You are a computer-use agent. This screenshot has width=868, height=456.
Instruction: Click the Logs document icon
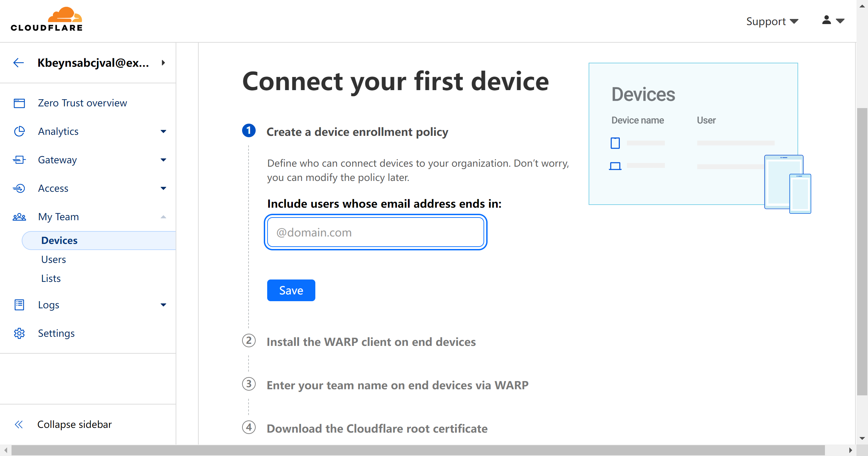click(19, 305)
